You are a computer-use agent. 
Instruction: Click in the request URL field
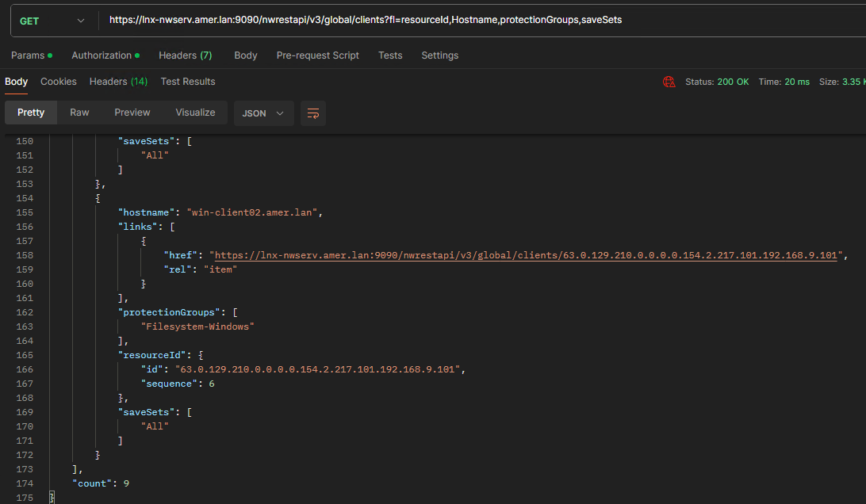tap(476, 20)
